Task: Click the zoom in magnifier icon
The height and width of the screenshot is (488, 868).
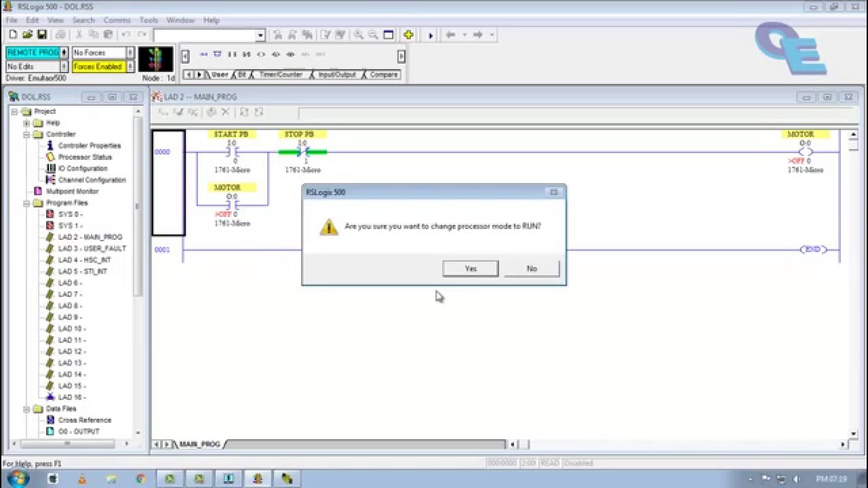Action: click(358, 35)
